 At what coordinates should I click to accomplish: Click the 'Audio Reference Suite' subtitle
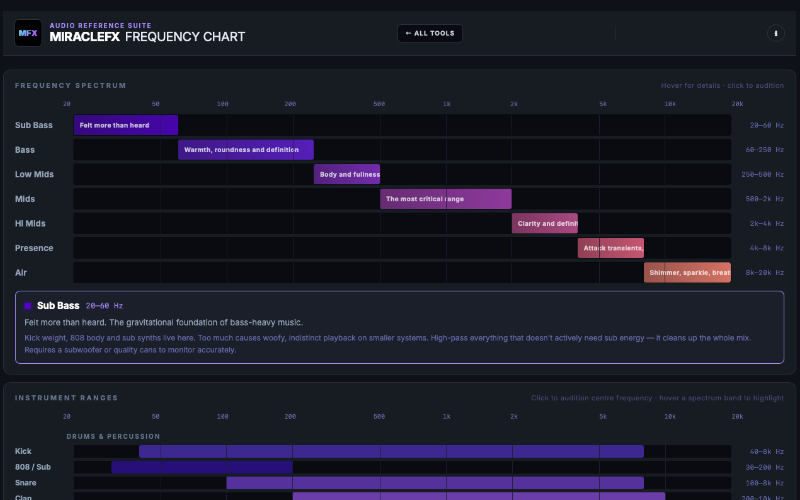point(100,25)
